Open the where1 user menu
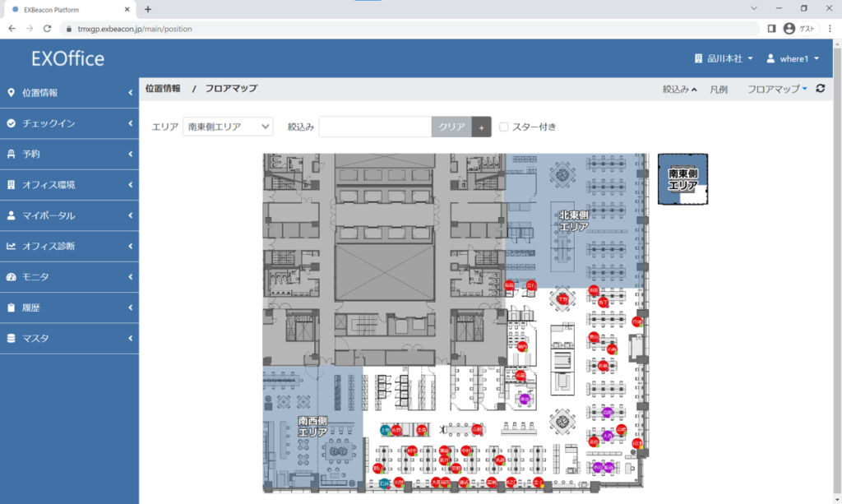The image size is (842, 504). [793, 59]
